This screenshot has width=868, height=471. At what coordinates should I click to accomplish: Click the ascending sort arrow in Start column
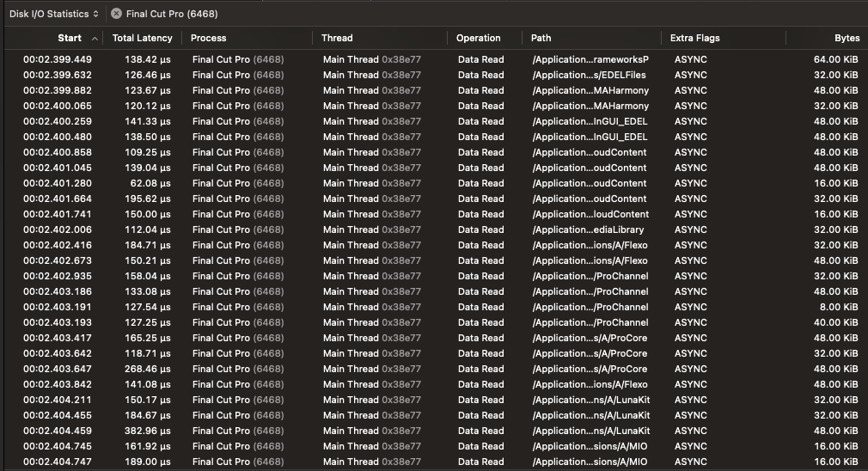(x=95, y=39)
